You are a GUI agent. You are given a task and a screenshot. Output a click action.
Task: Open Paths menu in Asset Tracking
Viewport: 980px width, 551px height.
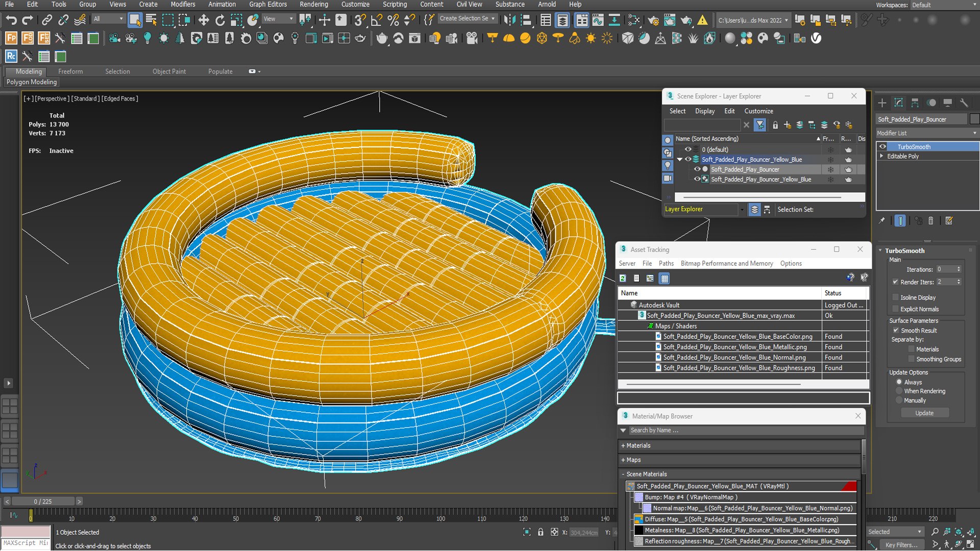666,263
